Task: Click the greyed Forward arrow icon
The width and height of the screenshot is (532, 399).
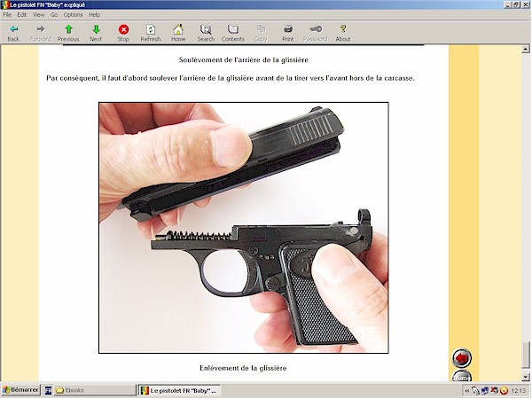Action: [41, 29]
